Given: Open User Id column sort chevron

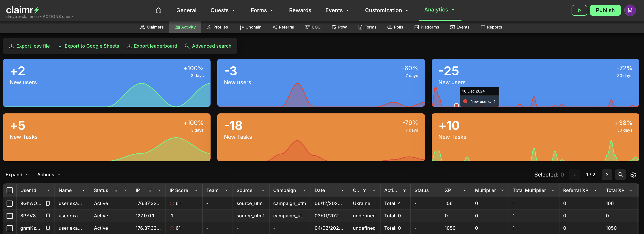Looking at the screenshot, I should tap(48, 190).
